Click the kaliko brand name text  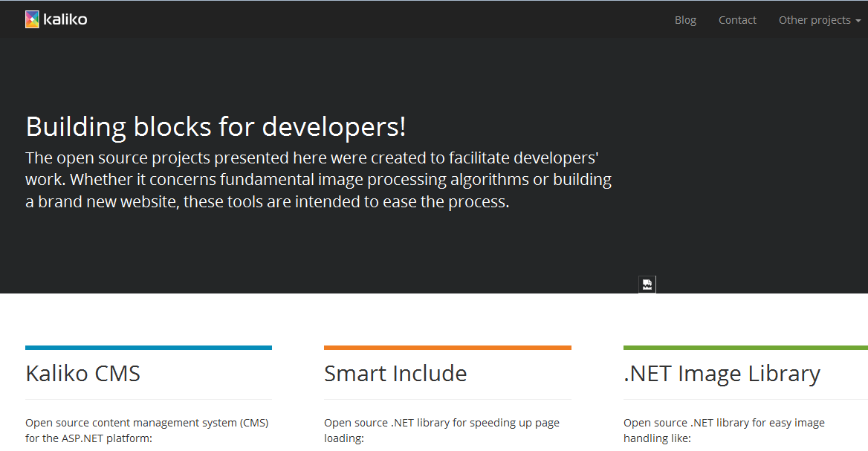tap(65, 19)
